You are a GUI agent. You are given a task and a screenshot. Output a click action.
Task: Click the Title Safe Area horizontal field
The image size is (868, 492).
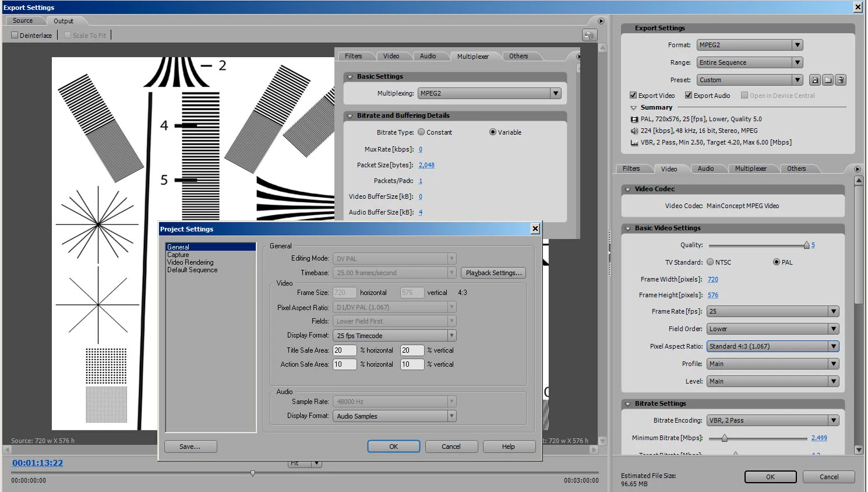(x=344, y=350)
